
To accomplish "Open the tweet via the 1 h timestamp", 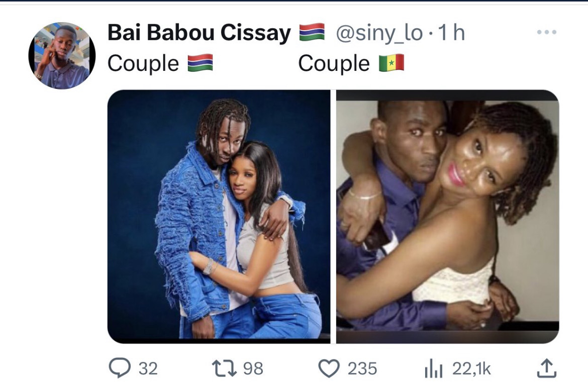I will pyautogui.click(x=451, y=33).
